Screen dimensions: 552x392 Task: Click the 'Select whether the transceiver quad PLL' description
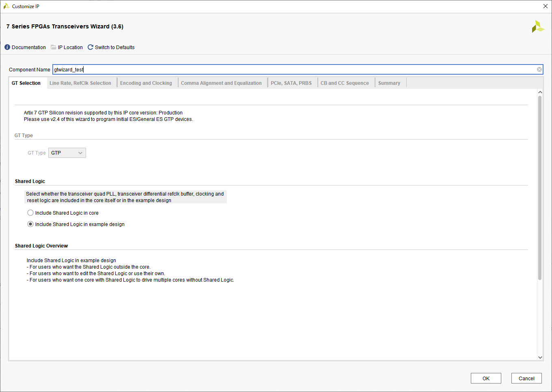pos(125,197)
